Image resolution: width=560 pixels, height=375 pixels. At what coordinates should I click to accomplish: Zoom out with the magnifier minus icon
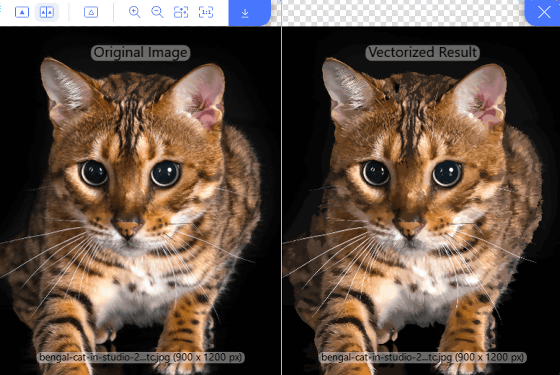click(157, 12)
